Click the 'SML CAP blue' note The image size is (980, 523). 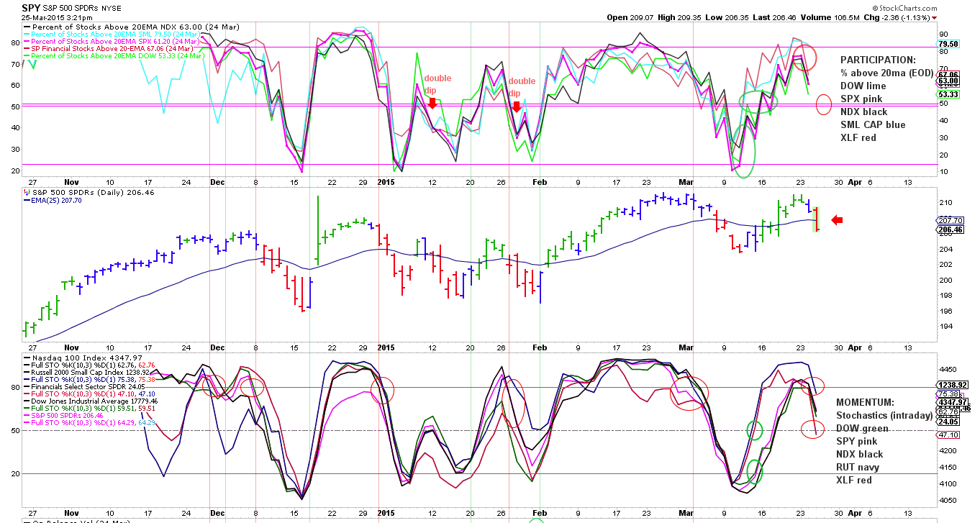tap(873, 124)
